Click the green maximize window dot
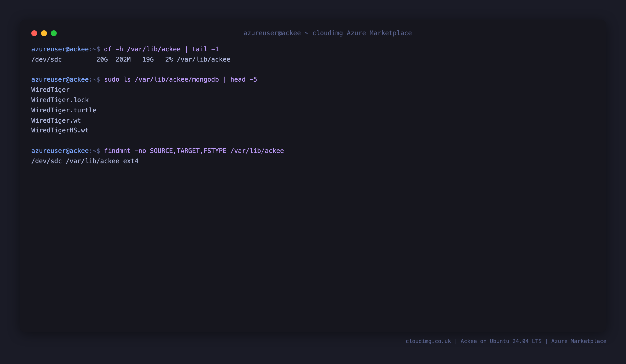 54,33
